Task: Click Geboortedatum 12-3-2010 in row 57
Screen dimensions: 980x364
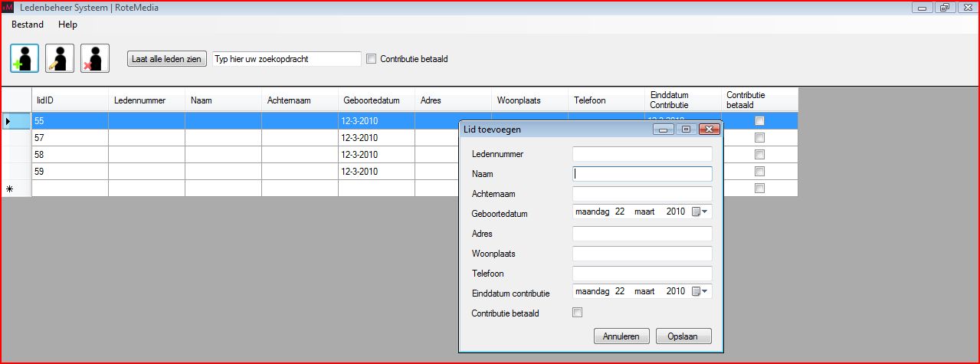Action: (376, 138)
